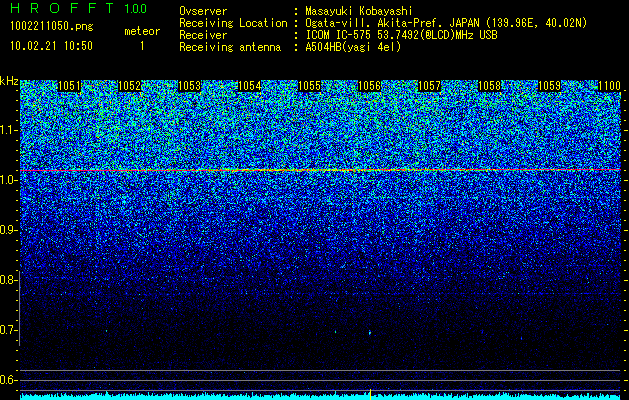Click the kHz axis unit label
Screen dimensions: 629x400
(x=9, y=81)
